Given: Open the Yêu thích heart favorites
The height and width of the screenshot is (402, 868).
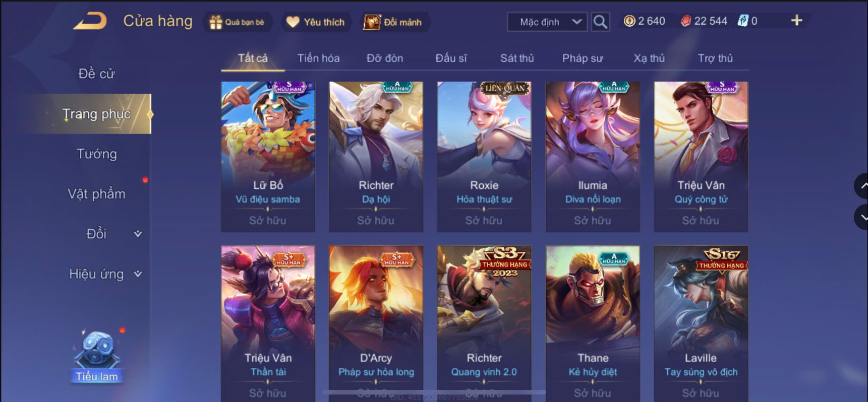Looking at the screenshot, I should (x=316, y=22).
